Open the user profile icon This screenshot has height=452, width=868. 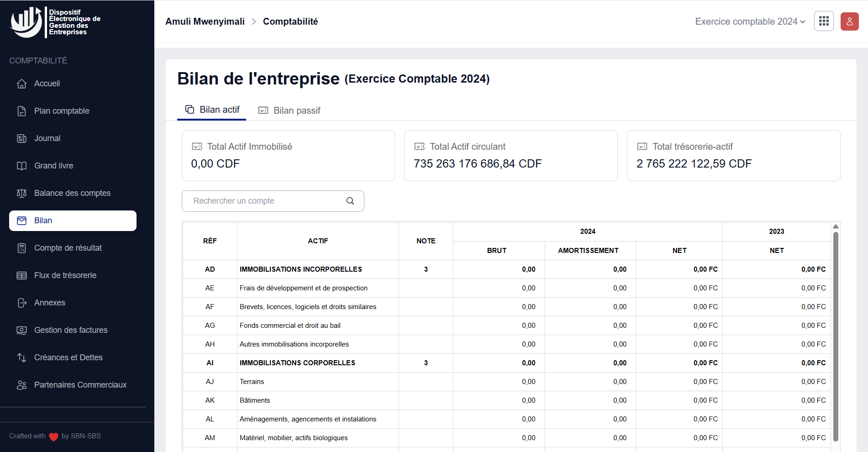[849, 21]
